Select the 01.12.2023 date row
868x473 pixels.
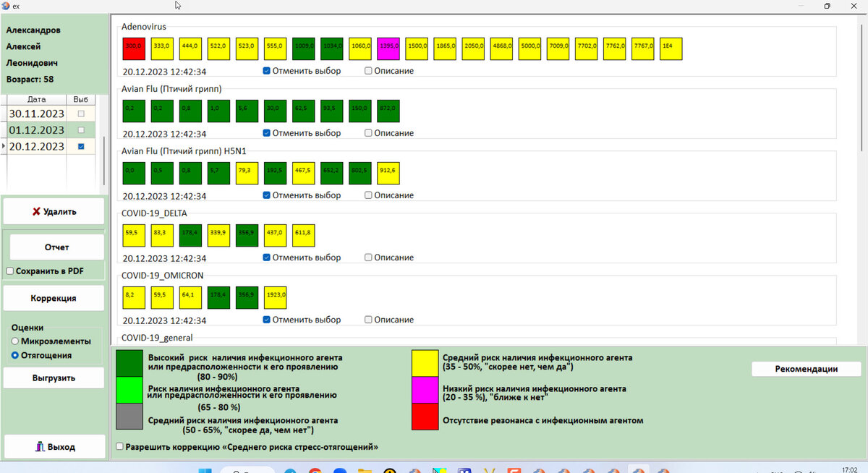pyautogui.click(x=49, y=130)
